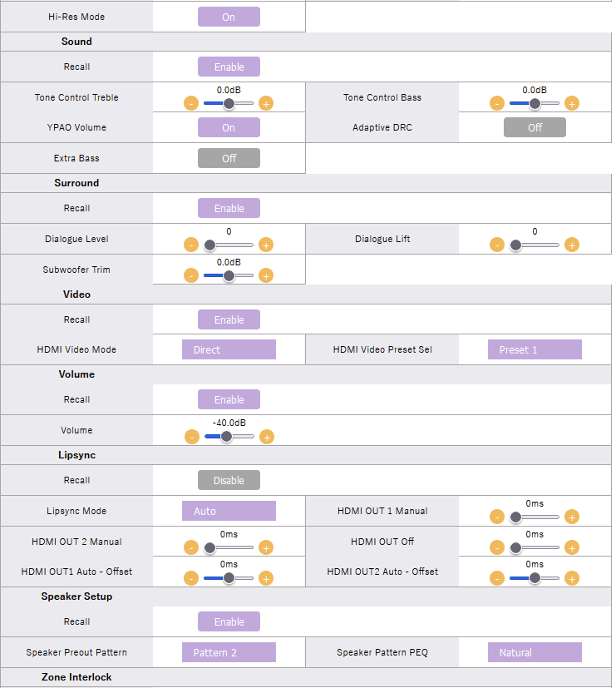The height and width of the screenshot is (688, 616).
Task: Open HDMI Video Mode dropdown
Action: click(229, 349)
